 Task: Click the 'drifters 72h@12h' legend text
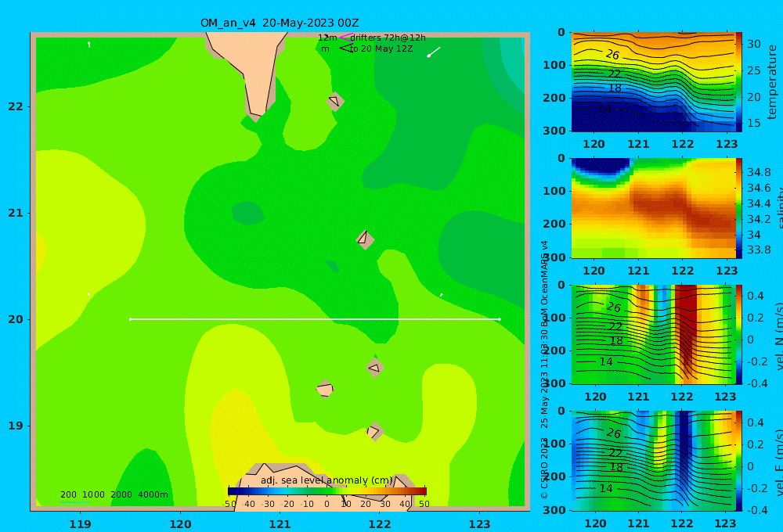(x=388, y=38)
